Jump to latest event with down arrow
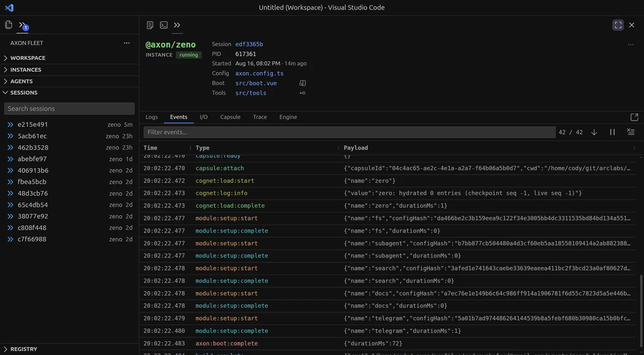 pyautogui.click(x=594, y=132)
